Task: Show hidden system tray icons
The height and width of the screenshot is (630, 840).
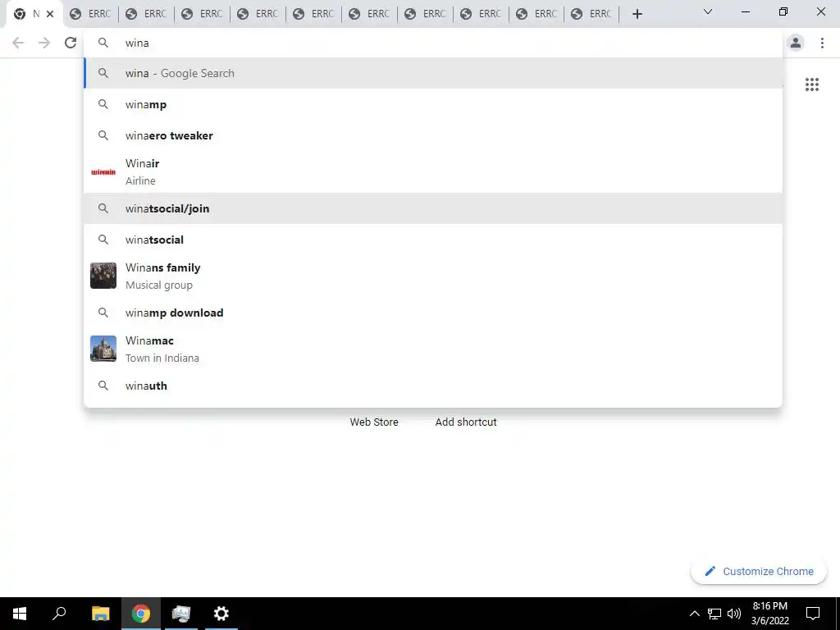Action: 694,614
